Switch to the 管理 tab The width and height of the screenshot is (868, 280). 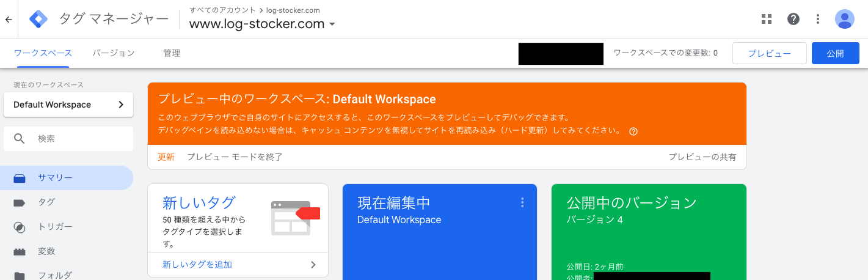point(172,53)
